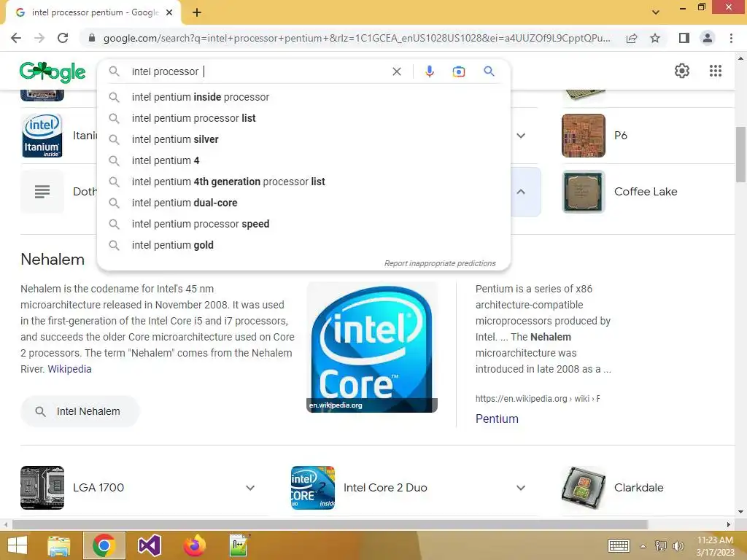Go to Google home via logo
This screenshot has width=747, height=560.
pyautogui.click(x=53, y=72)
